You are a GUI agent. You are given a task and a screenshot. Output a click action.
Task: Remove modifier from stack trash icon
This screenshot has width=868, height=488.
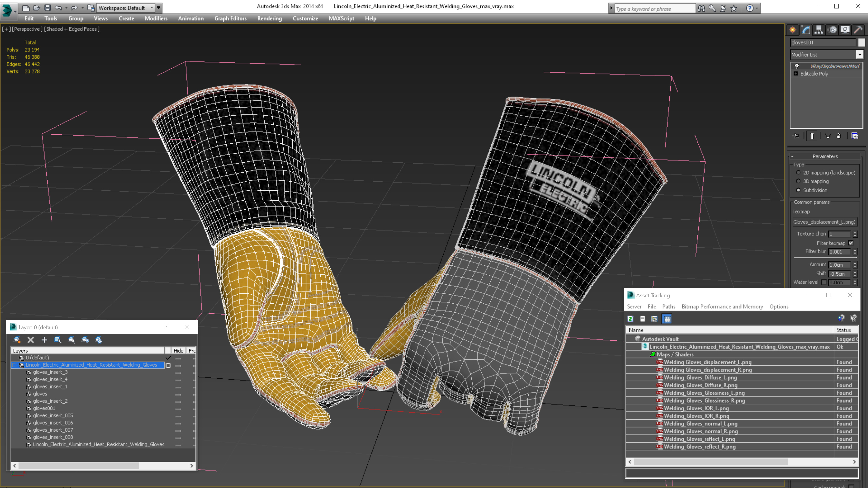[x=839, y=136]
